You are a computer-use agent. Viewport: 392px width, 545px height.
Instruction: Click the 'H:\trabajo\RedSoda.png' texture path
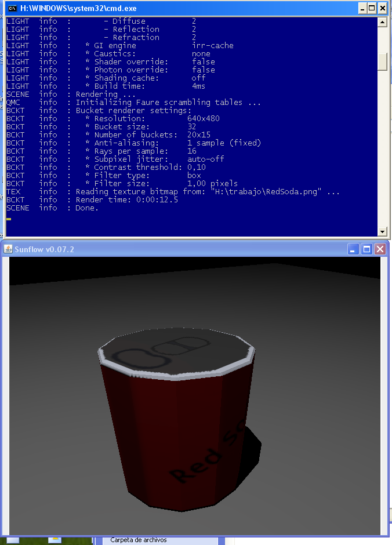(x=266, y=192)
